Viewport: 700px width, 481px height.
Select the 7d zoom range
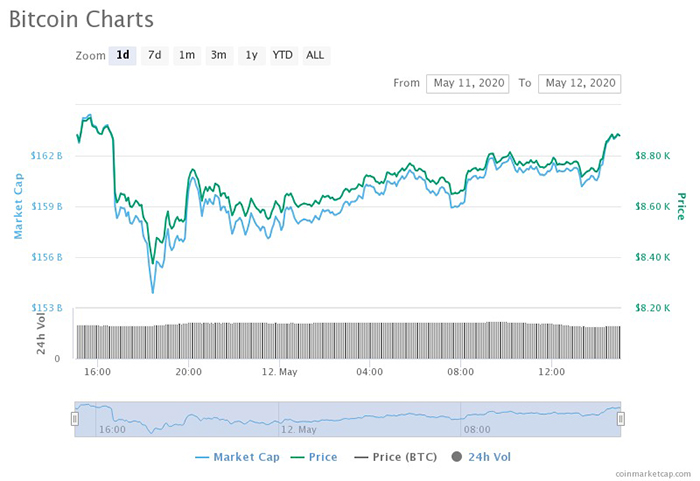(x=155, y=55)
